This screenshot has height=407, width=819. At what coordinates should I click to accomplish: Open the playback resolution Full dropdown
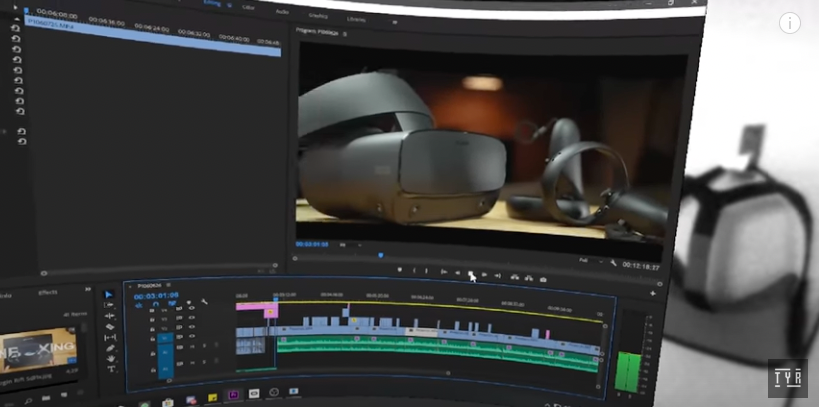click(590, 260)
